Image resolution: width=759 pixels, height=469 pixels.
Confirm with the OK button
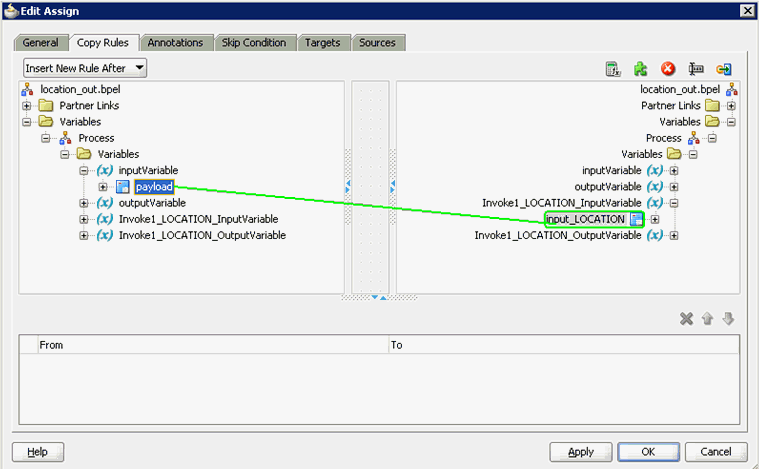click(x=648, y=452)
